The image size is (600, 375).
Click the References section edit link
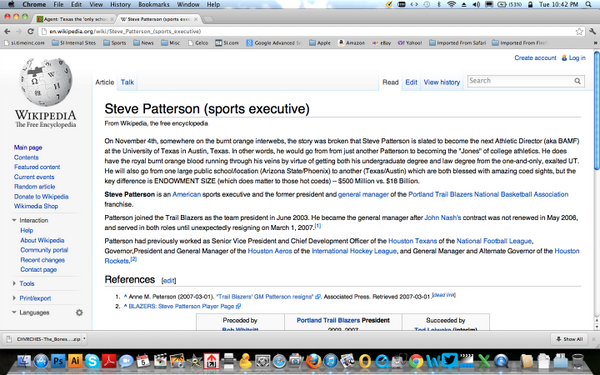[169, 280]
